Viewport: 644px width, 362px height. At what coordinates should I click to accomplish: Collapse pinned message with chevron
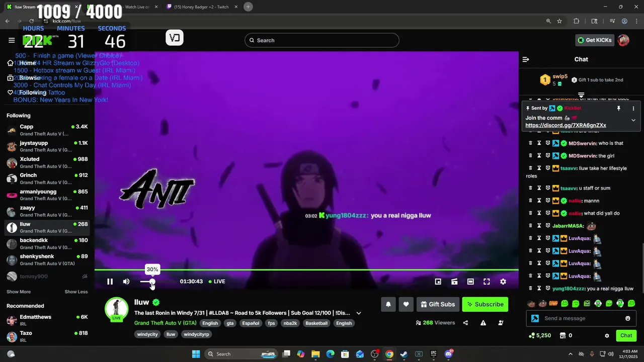point(633,120)
